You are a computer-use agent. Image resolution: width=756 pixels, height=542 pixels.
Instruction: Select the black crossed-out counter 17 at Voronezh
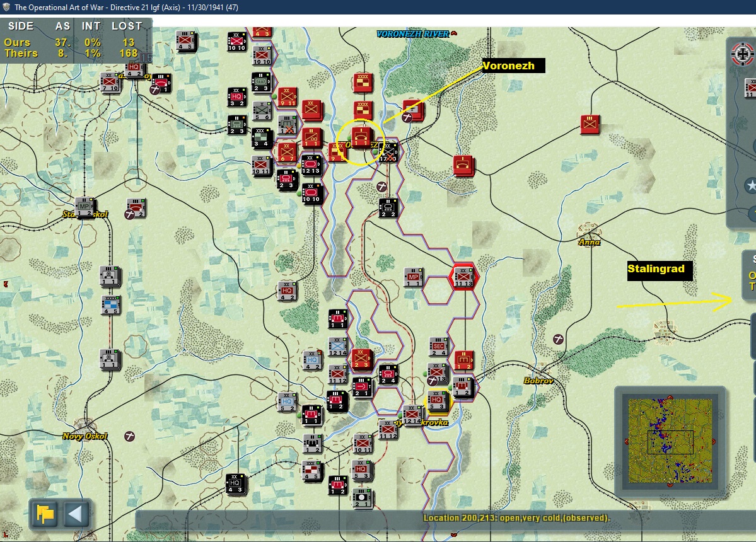[x=388, y=153]
